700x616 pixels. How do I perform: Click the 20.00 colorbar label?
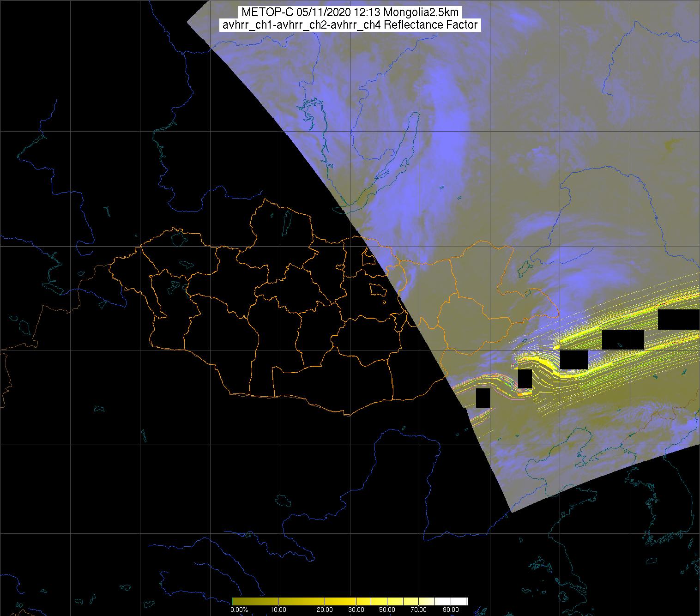325,610
